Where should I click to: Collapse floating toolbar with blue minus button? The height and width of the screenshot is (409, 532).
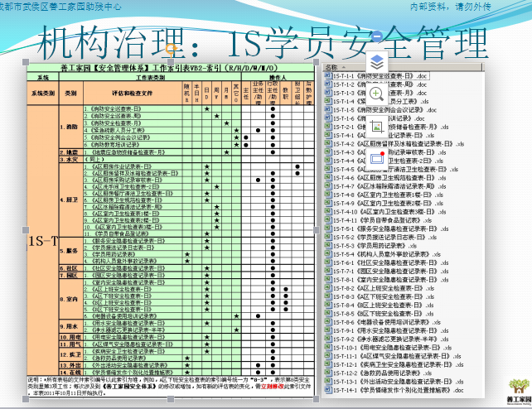click(377, 36)
